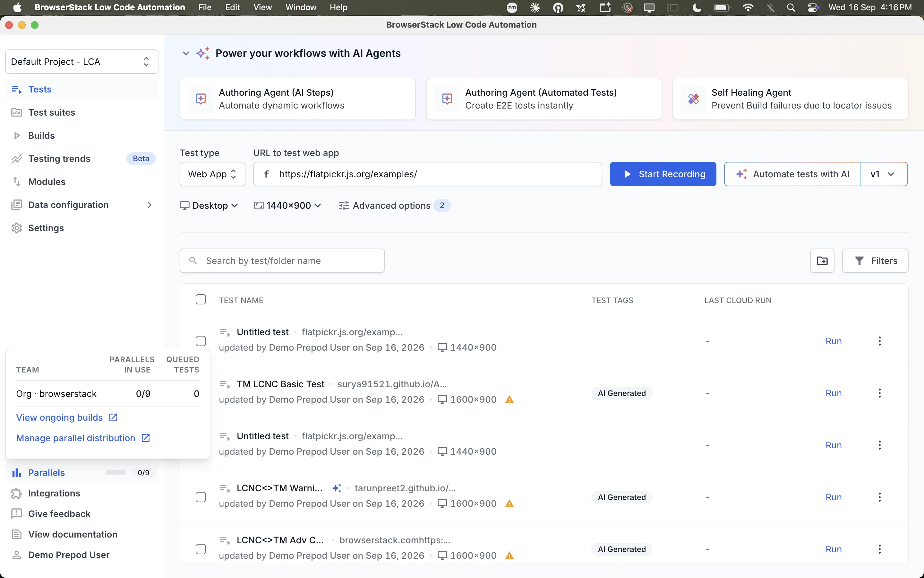
Task: Open kebab menu for LCNC<>TM Adv C... test
Action: [879, 549]
